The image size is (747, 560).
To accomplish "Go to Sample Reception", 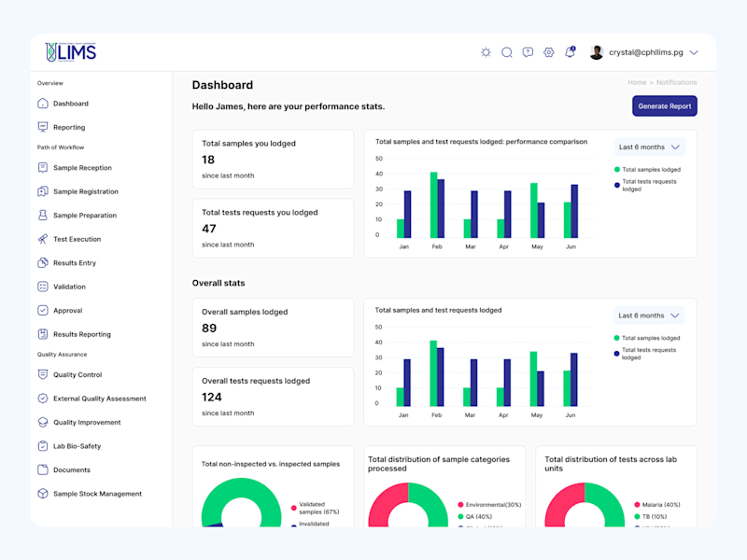I will coord(82,168).
